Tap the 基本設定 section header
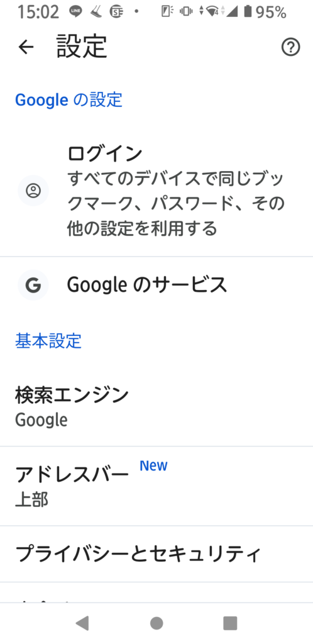The width and height of the screenshot is (313, 644). tap(48, 341)
